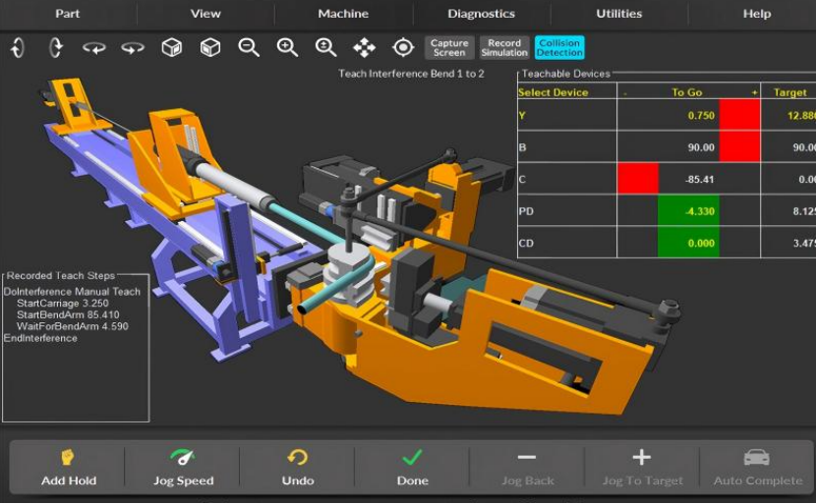Image resolution: width=816 pixels, height=504 pixels.
Task: Toggle Collision Detection off
Action: pos(559,48)
